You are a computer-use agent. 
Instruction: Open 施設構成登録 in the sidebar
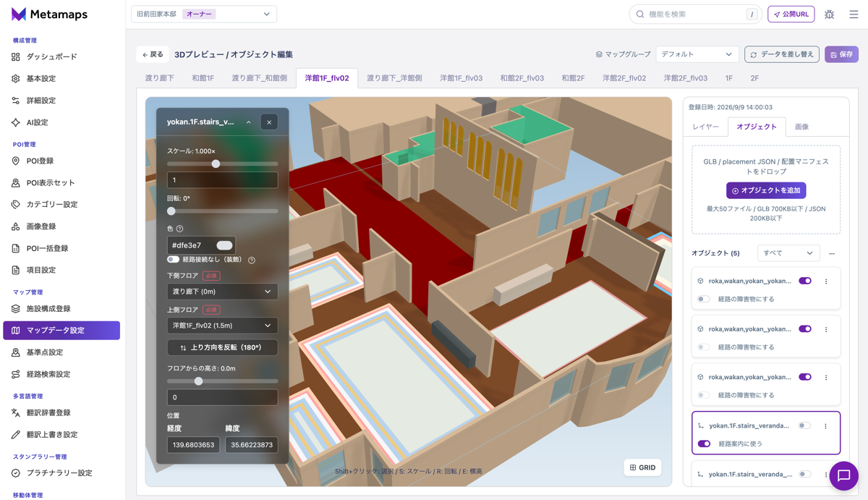(x=61, y=308)
